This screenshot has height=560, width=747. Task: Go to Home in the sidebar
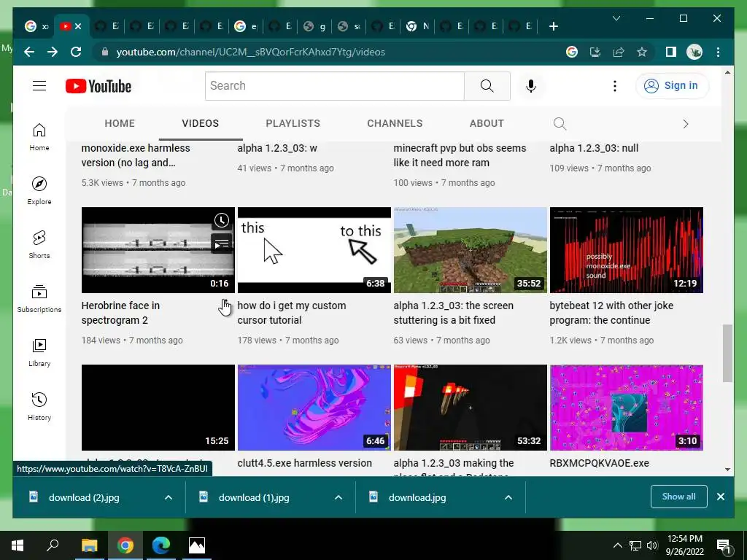point(39,136)
